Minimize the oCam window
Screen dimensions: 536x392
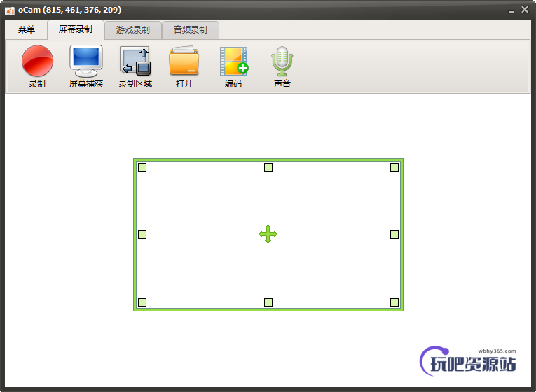511,10
